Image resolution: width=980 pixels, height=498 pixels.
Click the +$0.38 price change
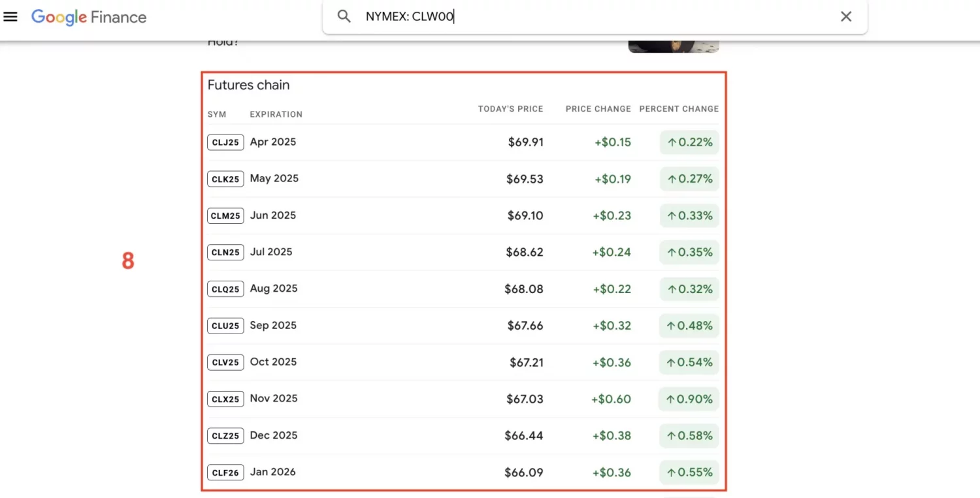click(612, 435)
